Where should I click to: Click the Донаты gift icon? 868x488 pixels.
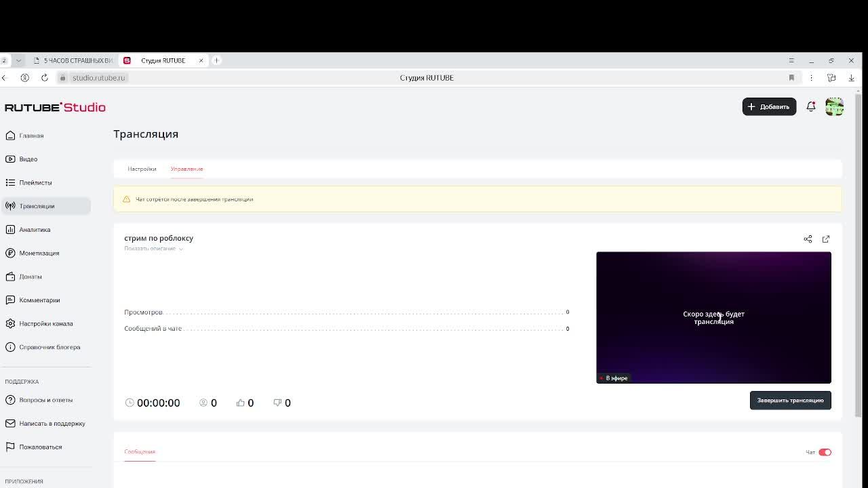[10, 277]
